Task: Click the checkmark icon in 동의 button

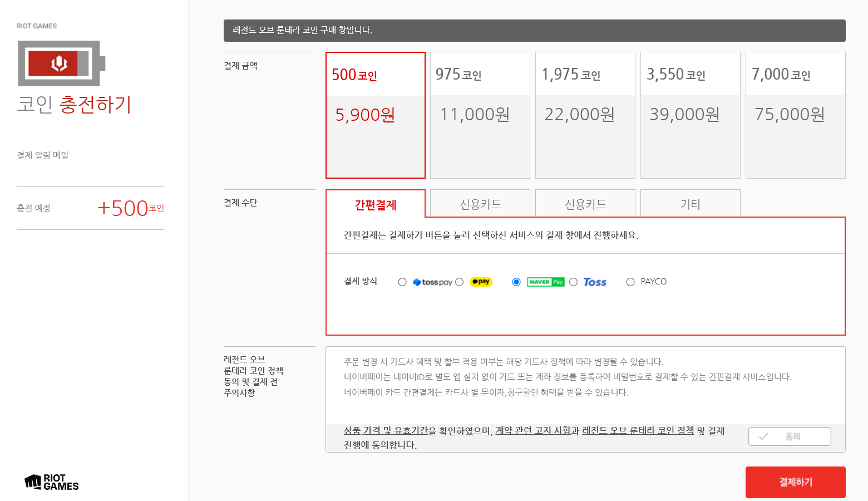Action: (764, 436)
